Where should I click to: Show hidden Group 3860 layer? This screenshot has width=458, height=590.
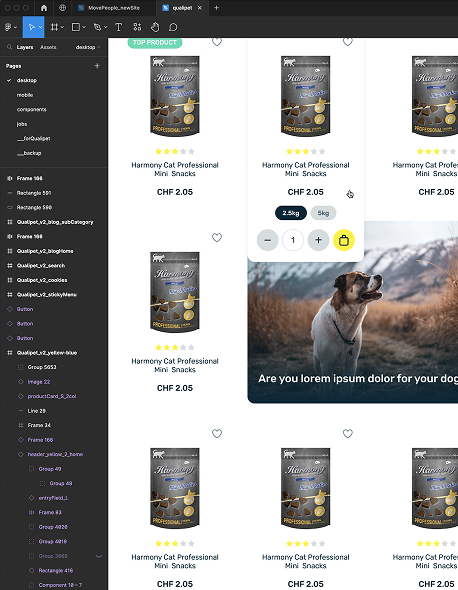99,556
